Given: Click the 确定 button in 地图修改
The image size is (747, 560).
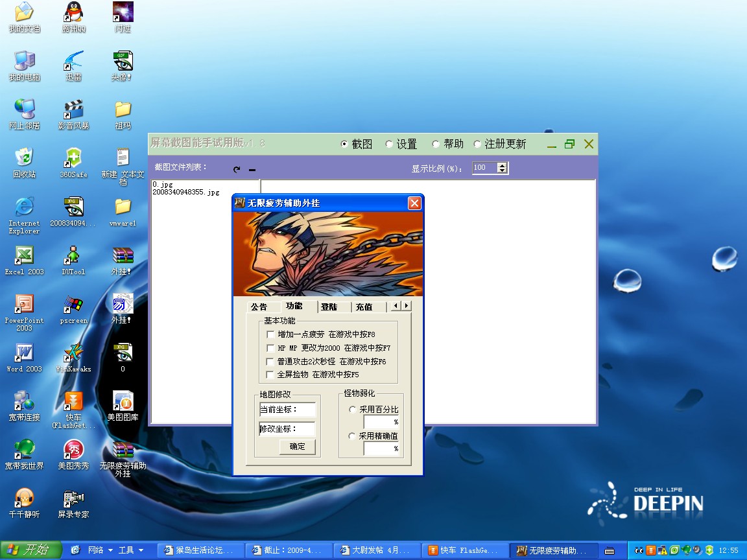Looking at the screenshot, I should [297, 446].
